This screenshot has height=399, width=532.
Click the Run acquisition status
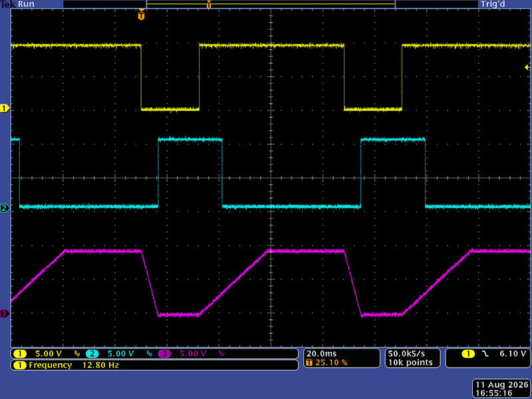[x=26, y=4]
